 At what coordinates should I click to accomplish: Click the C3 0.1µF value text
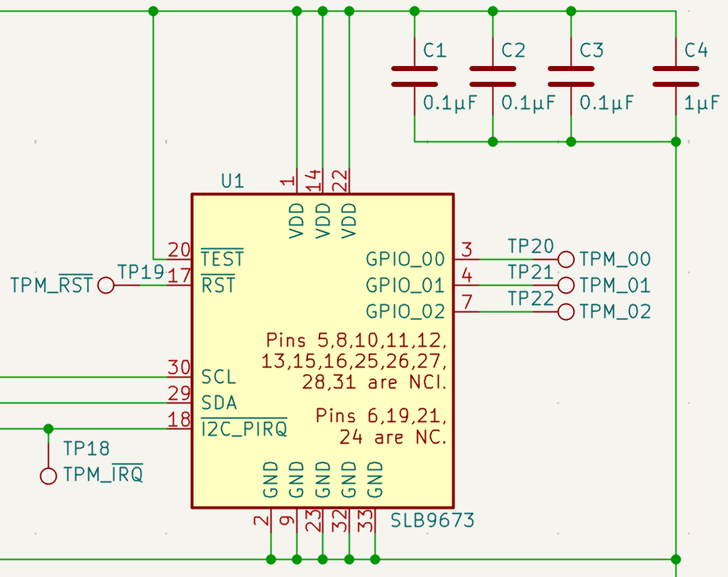click(x=607, y=103)
